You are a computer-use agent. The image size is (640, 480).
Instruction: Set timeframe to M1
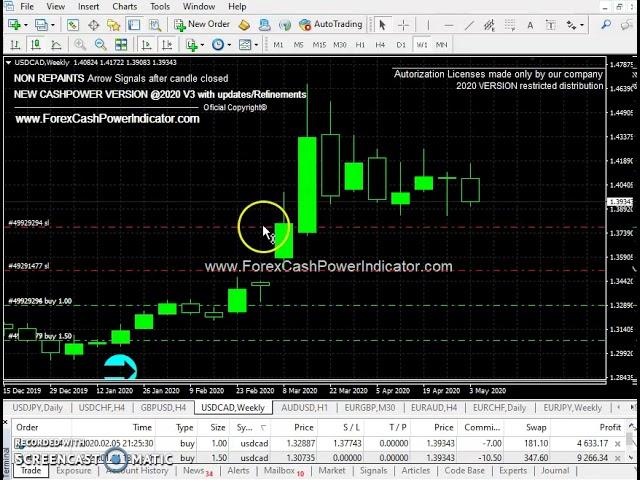tap(278, 45)
